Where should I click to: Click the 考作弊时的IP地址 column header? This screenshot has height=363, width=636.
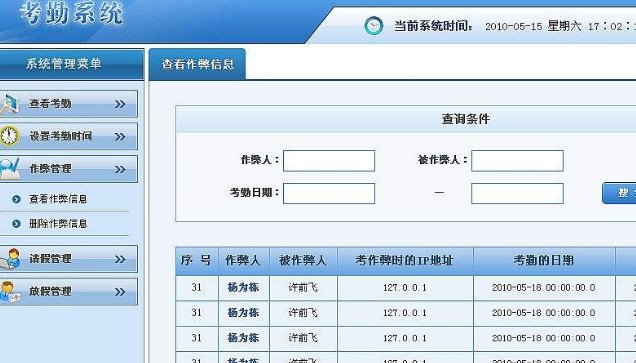[x=405, y=261]
